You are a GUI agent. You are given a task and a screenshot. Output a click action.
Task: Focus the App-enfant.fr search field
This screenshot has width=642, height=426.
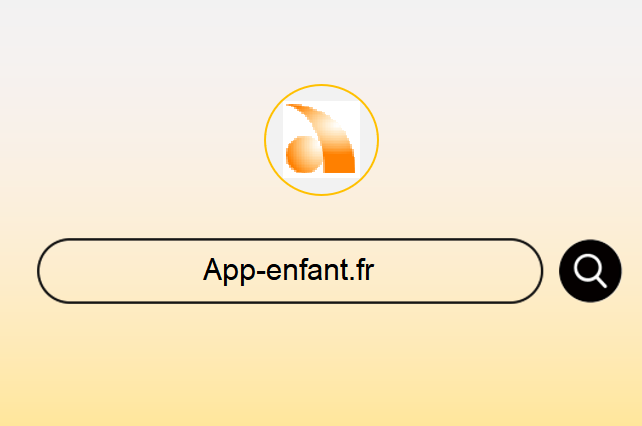coord(290,271)
